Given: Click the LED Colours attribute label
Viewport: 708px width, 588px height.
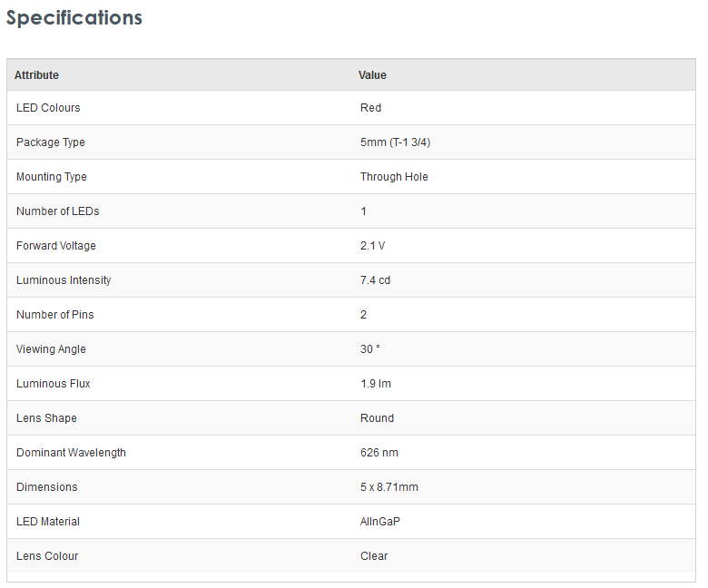Looking at the screenshot, I should pos(48,108).
